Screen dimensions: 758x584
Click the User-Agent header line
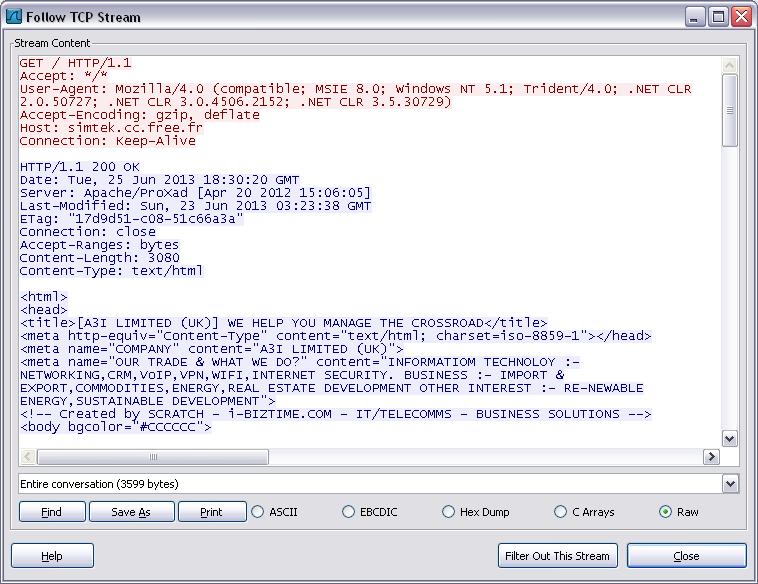356,95
